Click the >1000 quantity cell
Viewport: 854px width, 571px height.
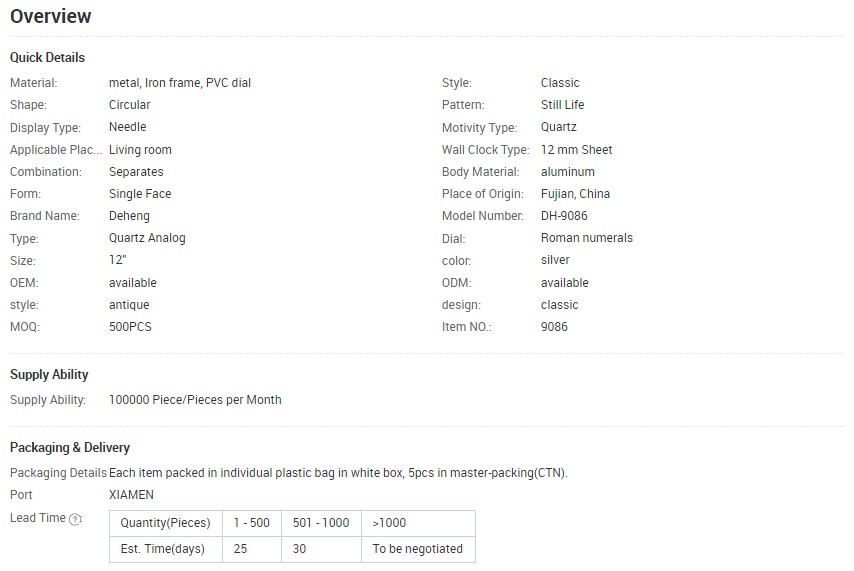click(x=418, y=523)
